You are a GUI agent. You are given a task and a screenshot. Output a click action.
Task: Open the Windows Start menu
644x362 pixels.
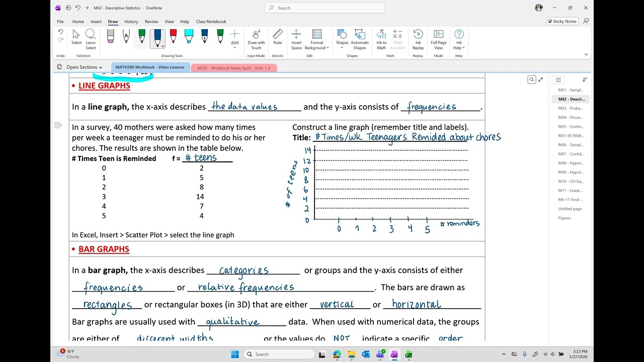click(235, 354)
